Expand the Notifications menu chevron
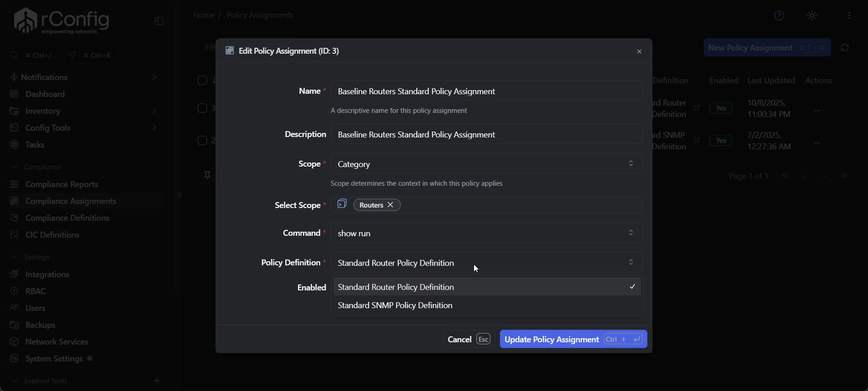This screenshot has width=868, height=391. [x=155, y=77]
